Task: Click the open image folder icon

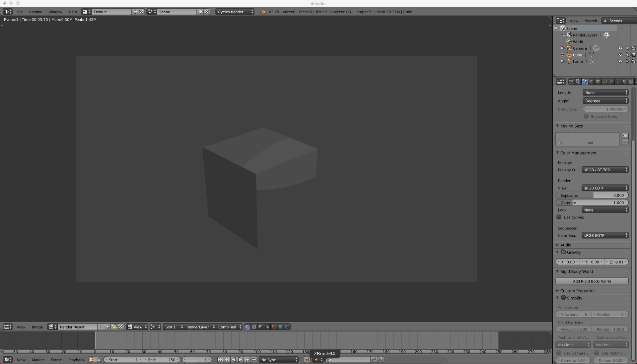Action: [114, 327]
